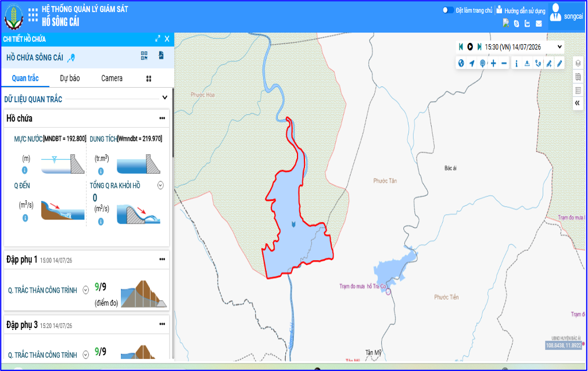Switch to the 'Dự báo' tab
Viewport: 588px width, 371px height.
70,78
